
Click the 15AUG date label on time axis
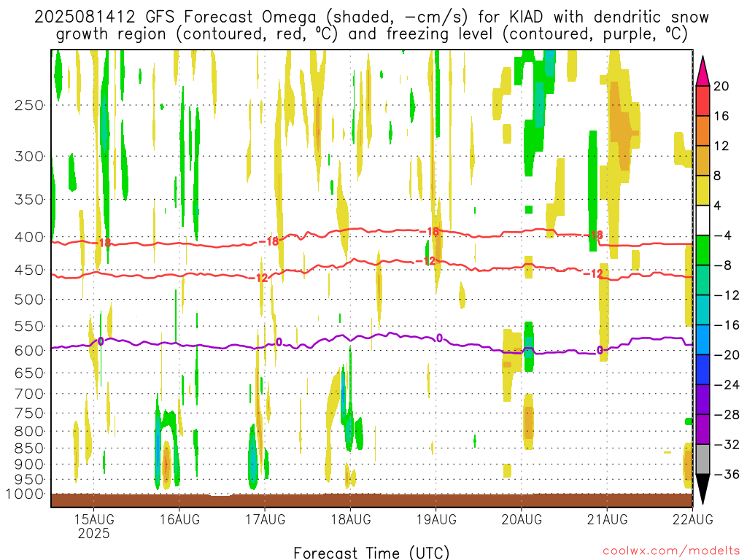(94, 519)
